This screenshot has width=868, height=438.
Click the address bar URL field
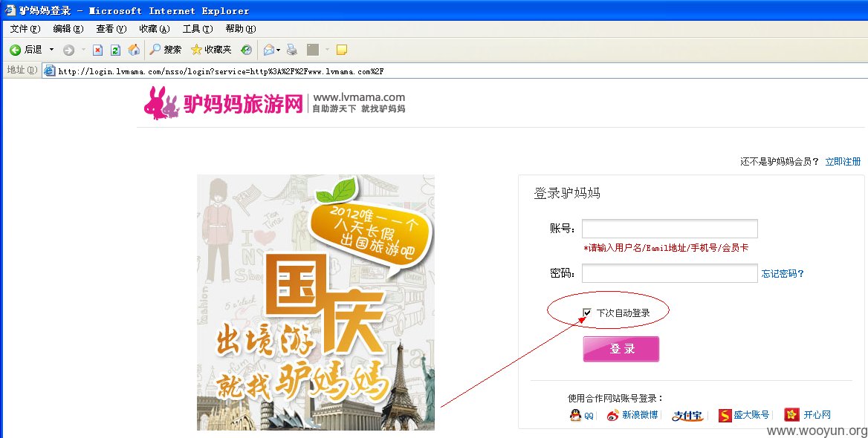pos(454,71)
